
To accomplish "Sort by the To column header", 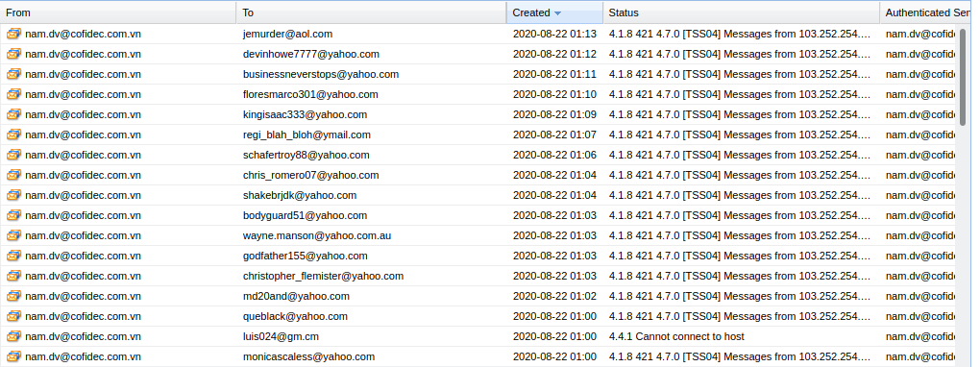I will tap(371, 12).
